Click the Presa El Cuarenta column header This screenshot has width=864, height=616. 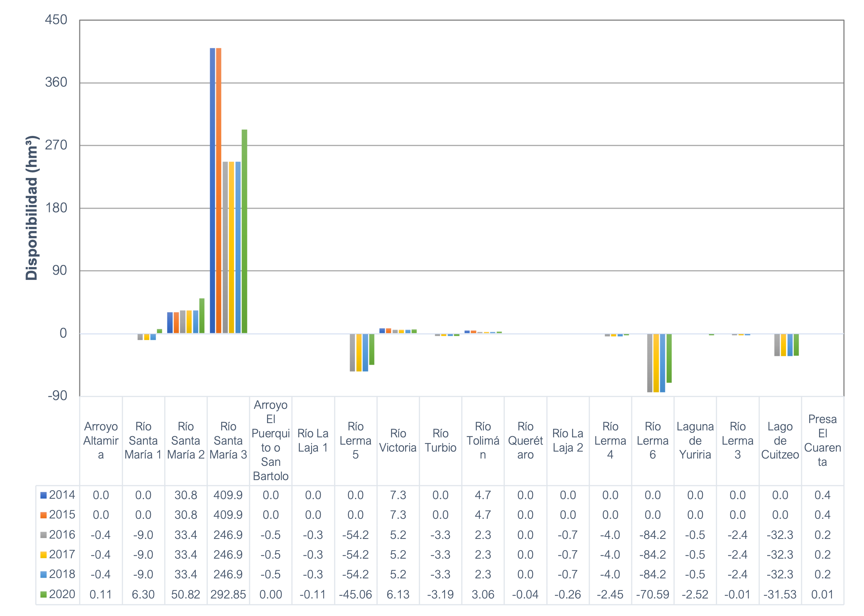(822, 440)
